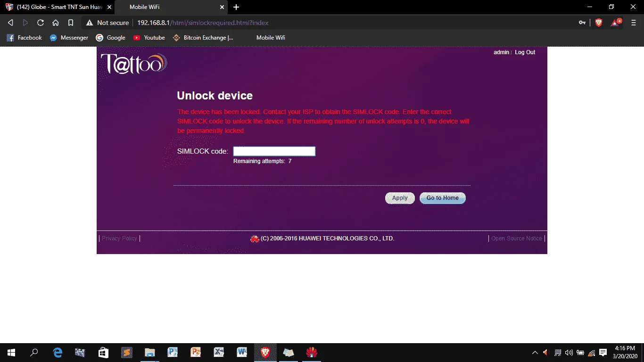
Task: Open the Google bookmark
Action: (110, 38)
